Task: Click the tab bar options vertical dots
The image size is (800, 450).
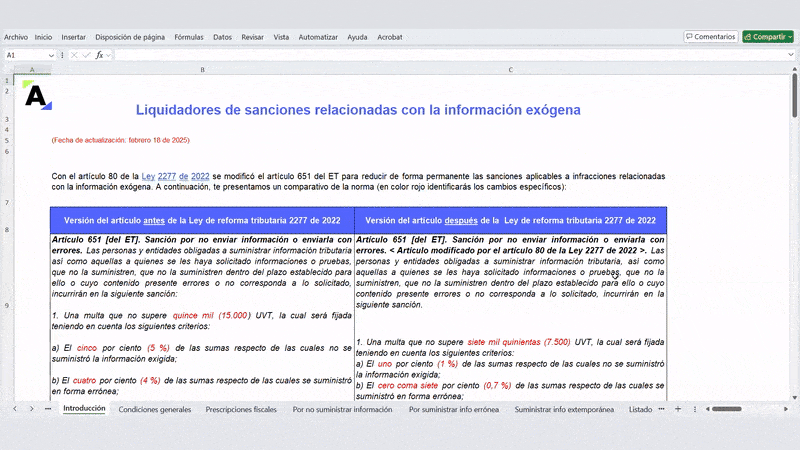Action: (694, 409)
